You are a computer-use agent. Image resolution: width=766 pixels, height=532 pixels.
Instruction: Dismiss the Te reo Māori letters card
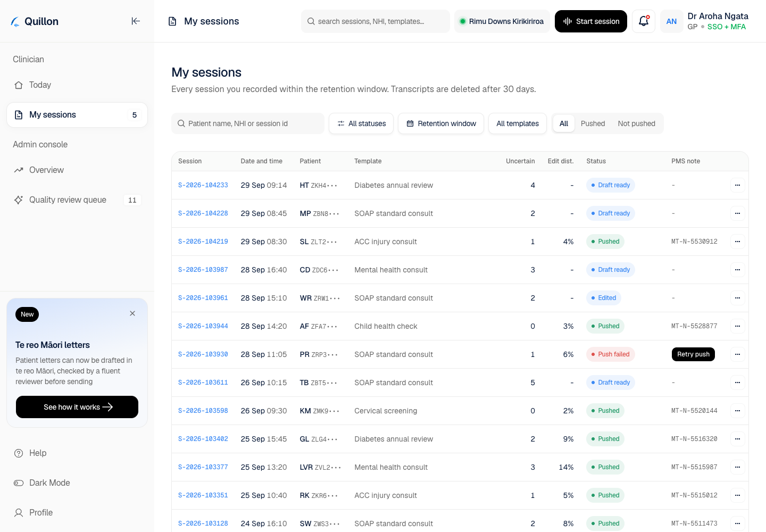click(132, 313)
